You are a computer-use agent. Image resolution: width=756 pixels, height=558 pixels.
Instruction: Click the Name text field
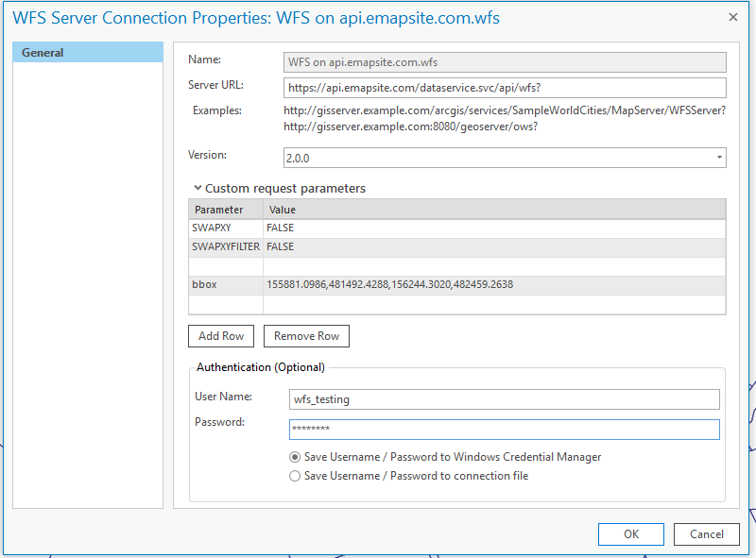(505, 62)
